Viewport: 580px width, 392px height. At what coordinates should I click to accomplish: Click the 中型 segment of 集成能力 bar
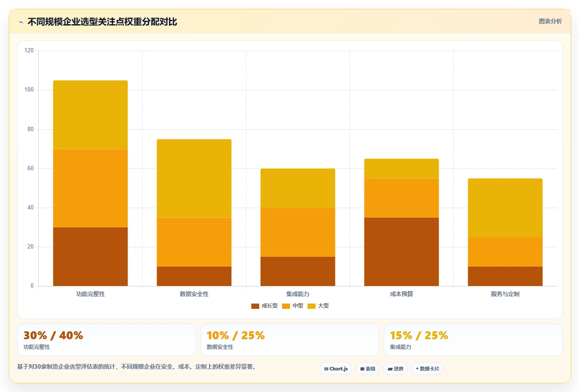(x=298, y=232)
